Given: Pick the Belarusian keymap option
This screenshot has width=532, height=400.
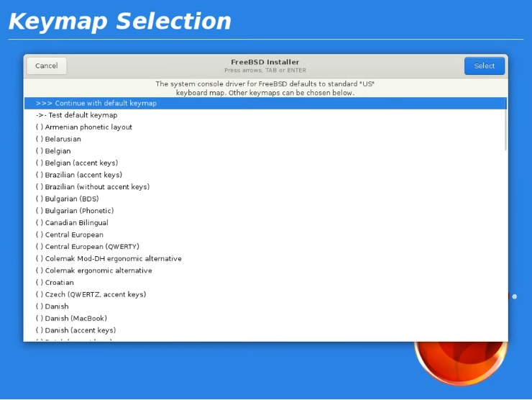Looking at the screenshot, I should [x=58, y=140].
